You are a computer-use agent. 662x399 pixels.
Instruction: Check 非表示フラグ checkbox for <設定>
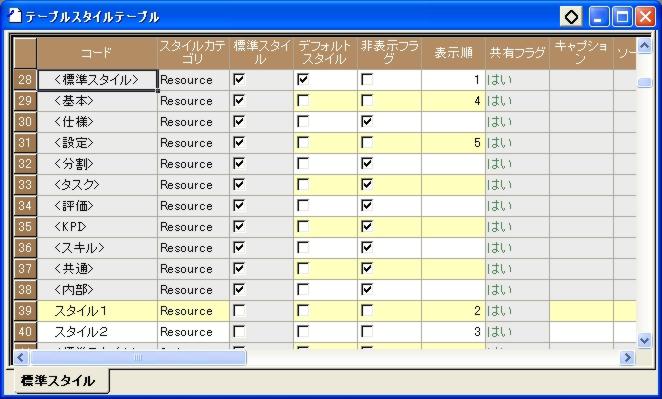(x=367, y=143)
